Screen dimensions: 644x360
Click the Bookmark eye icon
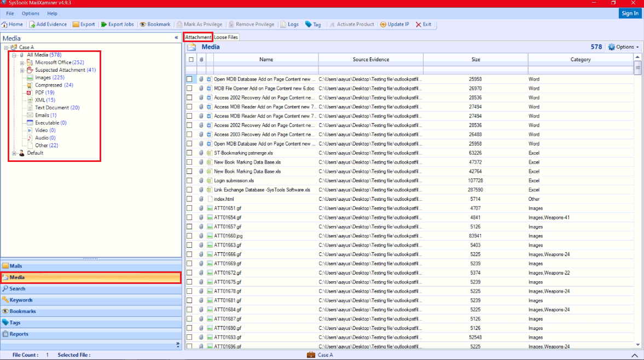tap(143, 25)
